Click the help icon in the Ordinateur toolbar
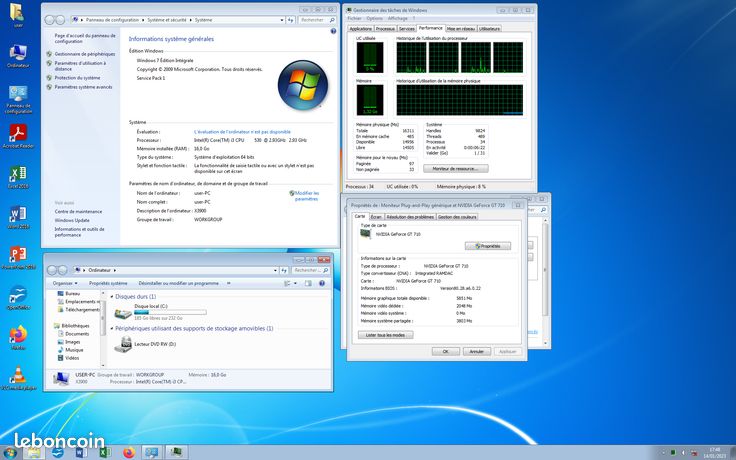 (322, 284)
